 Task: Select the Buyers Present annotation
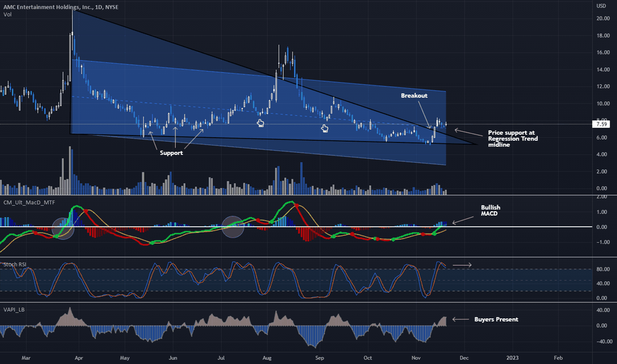point(497,320)
